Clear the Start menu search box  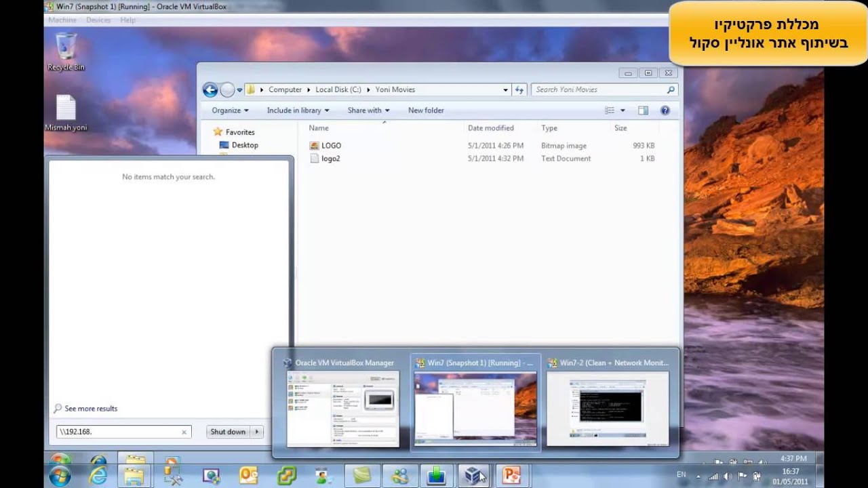(x=184, y=432)
